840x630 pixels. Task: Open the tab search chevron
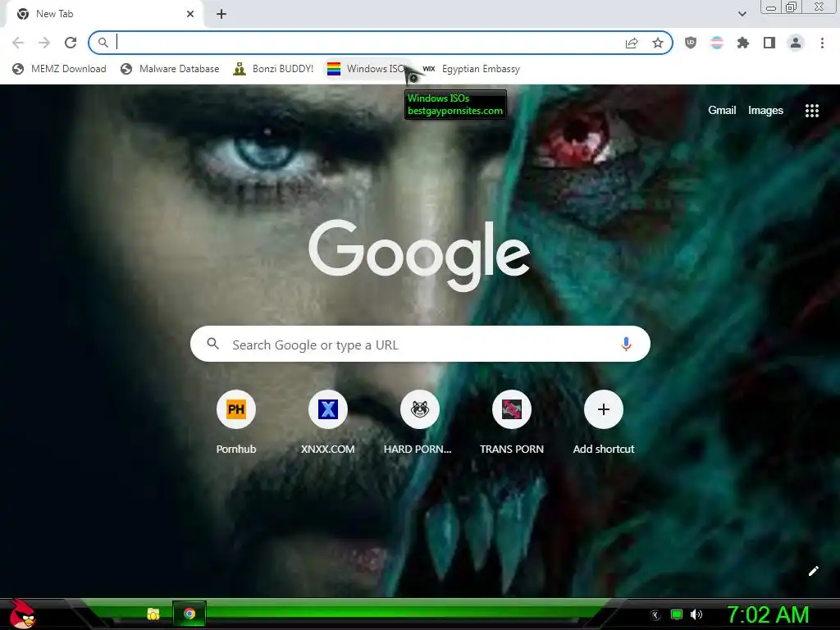pos(742,14)
